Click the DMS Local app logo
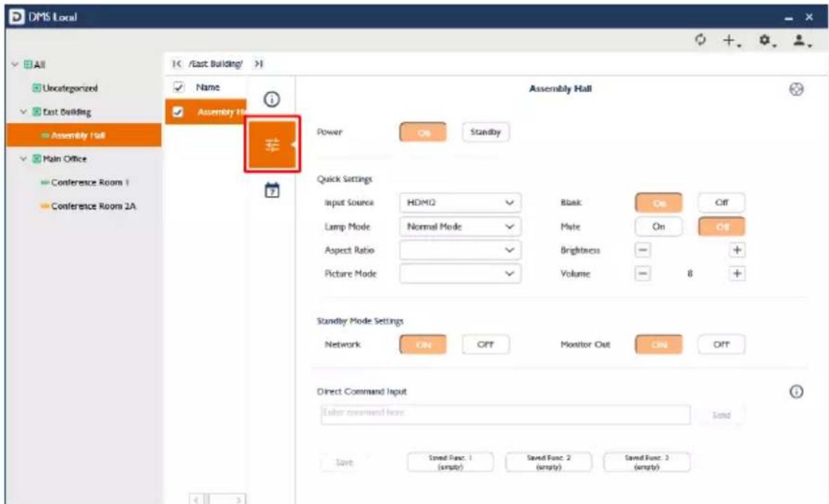829x504 pixels. pyautogui.click(x=17, y=17)
